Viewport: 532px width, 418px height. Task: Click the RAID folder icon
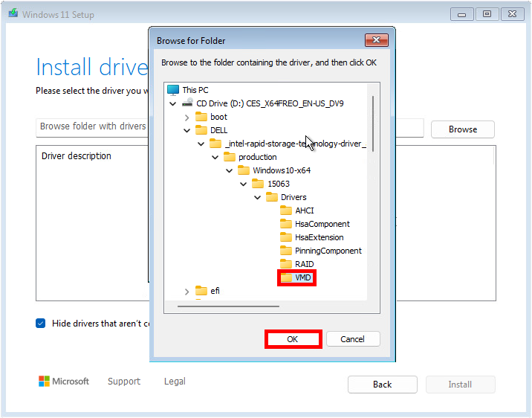[286, 264]
